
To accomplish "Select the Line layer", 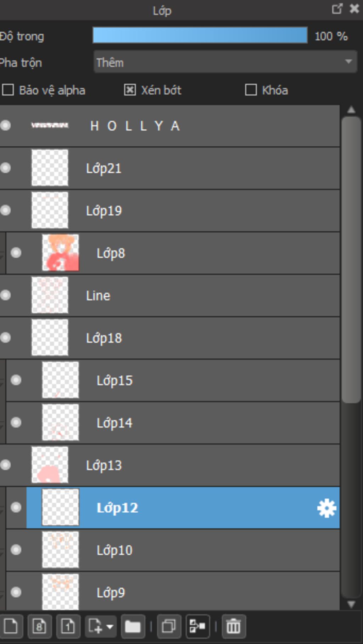I will point(169,296).
